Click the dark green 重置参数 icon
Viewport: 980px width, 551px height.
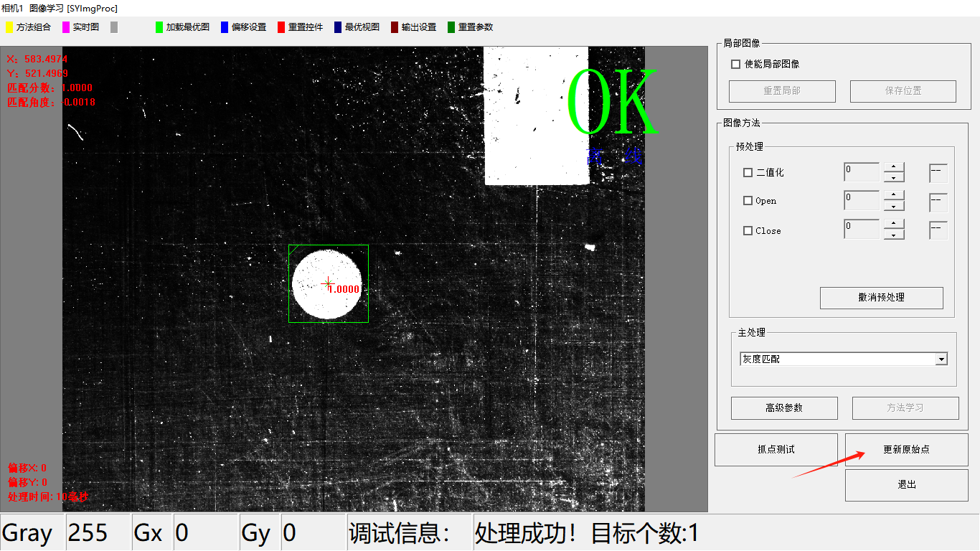451,27
